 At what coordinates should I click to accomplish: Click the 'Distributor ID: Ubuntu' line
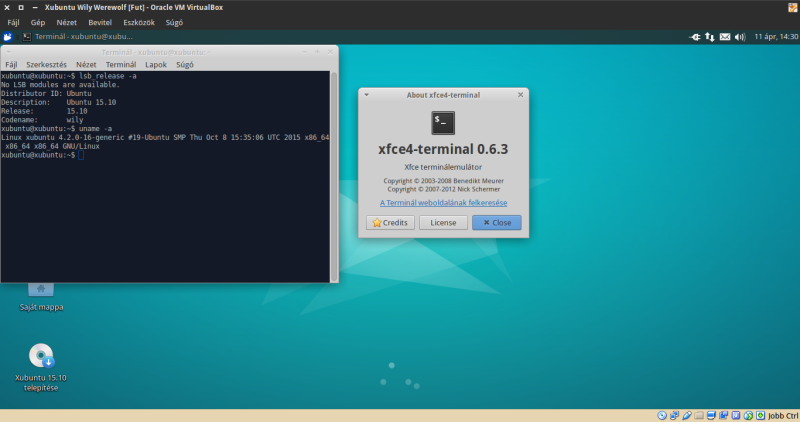46,93
